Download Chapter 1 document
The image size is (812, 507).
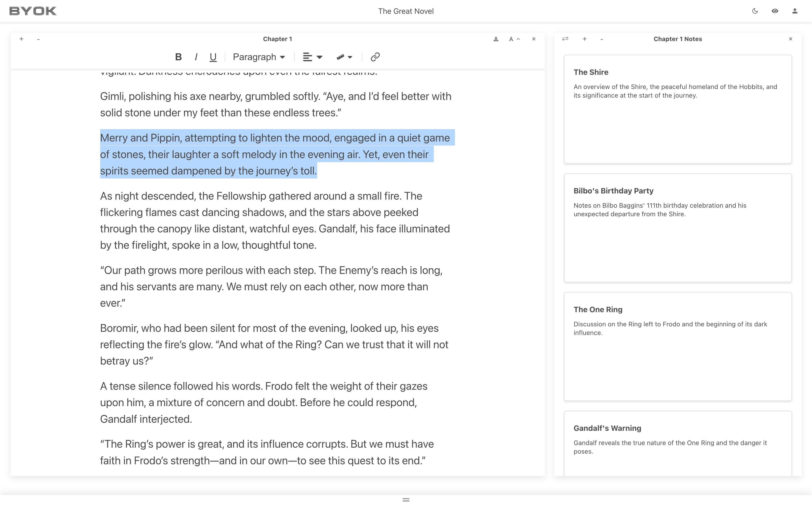tap(496, 39)
